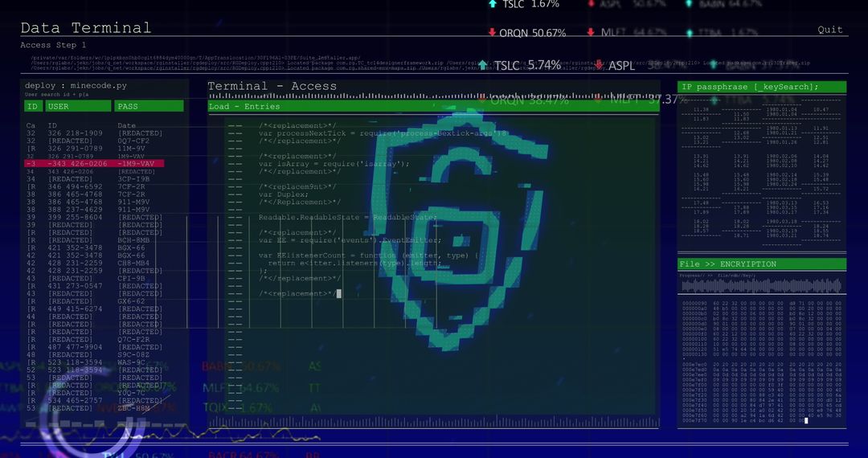Screen dimensions: 868x458
Task: Click the deploy : minecode.py title
Action: 76,86
